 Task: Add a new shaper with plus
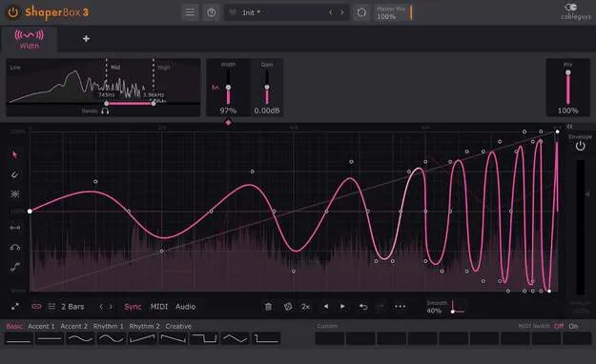pyautogui.click(x=86, y=39)
